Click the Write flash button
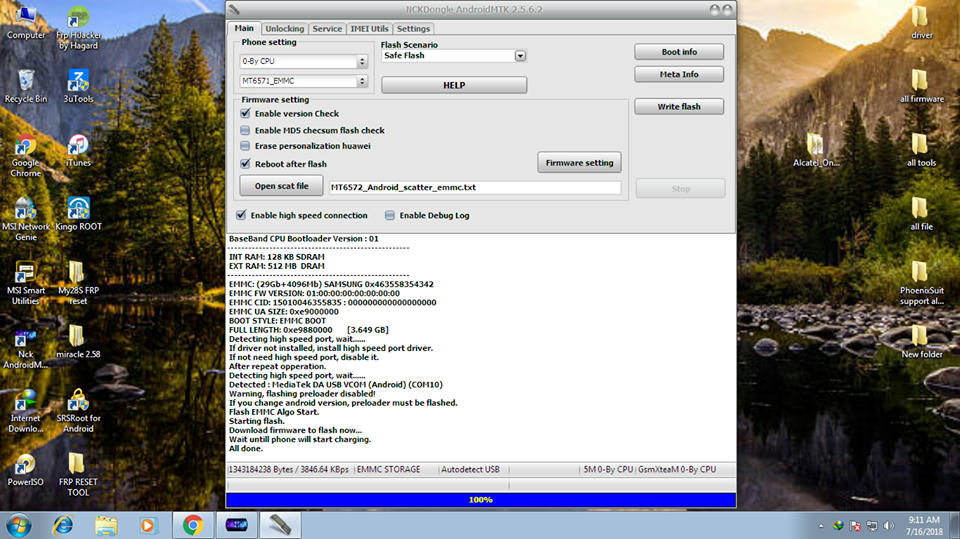The width and height of the screenshot is (960, 539). click(679, 107)
